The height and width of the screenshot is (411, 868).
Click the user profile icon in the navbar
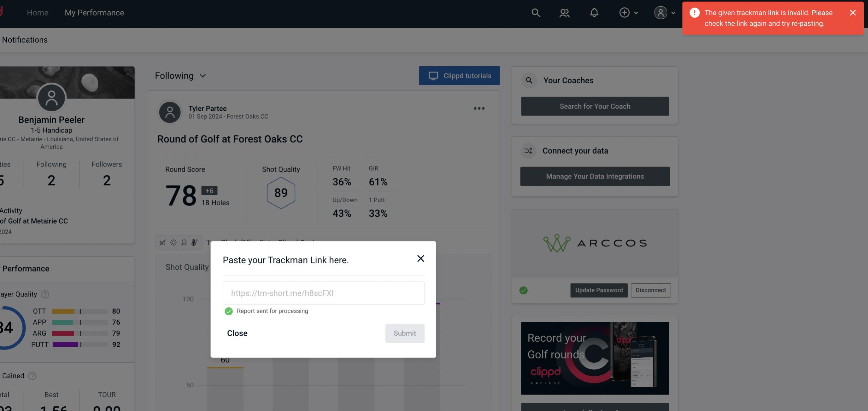[660, 12]
